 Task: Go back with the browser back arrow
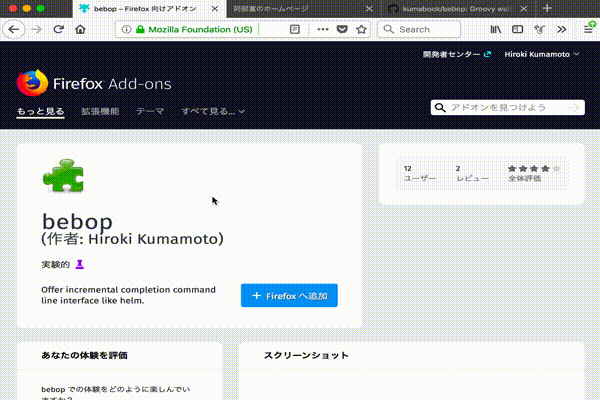click(14, 29)
